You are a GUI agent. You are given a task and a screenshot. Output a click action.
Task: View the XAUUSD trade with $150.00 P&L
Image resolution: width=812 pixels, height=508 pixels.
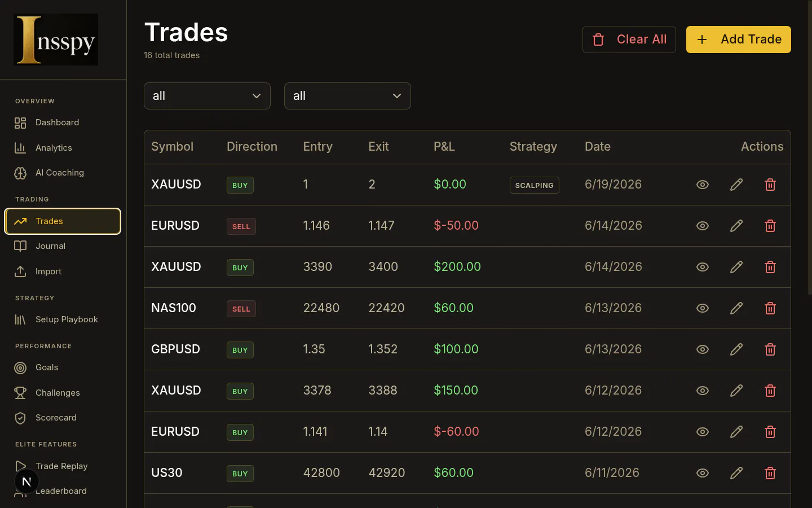(x=703, y=391)
